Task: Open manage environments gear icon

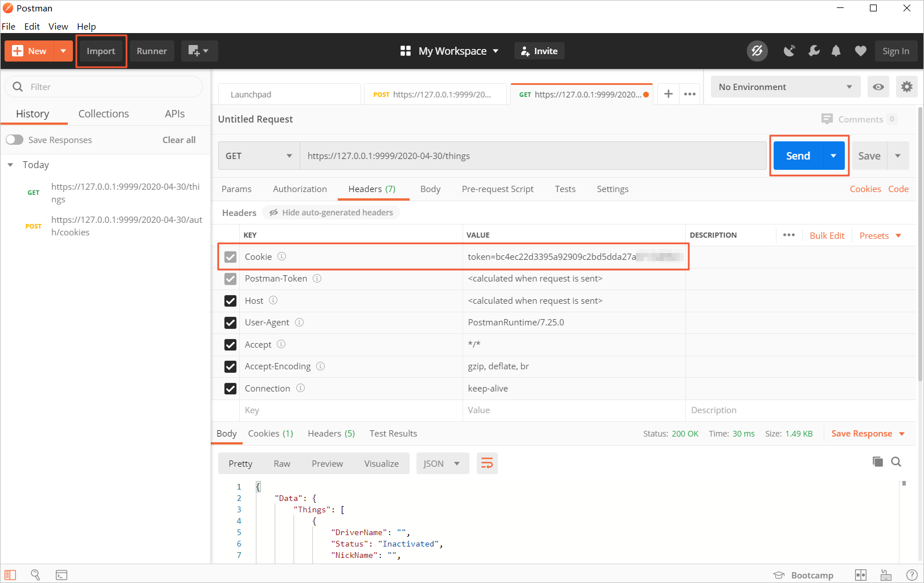Action: click(907, 87)
